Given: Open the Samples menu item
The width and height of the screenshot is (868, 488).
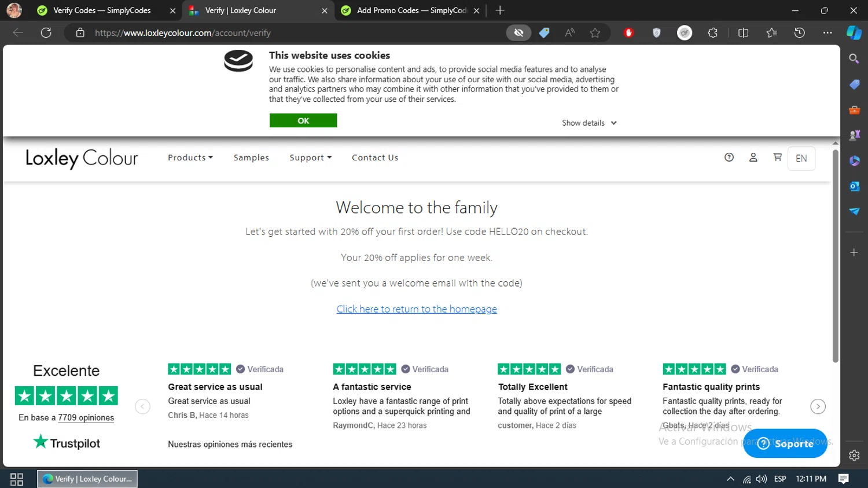Looking at the screenshot, I should 251,157.
